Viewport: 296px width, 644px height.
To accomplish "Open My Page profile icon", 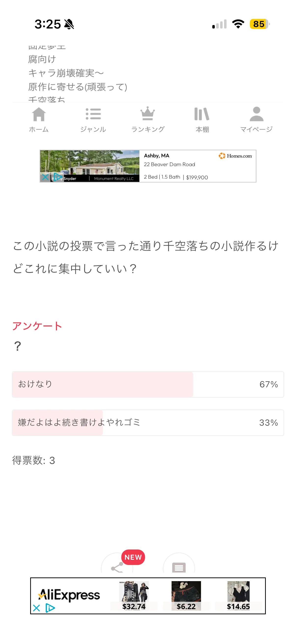I will pyautogui.click(x=256, y=114).
